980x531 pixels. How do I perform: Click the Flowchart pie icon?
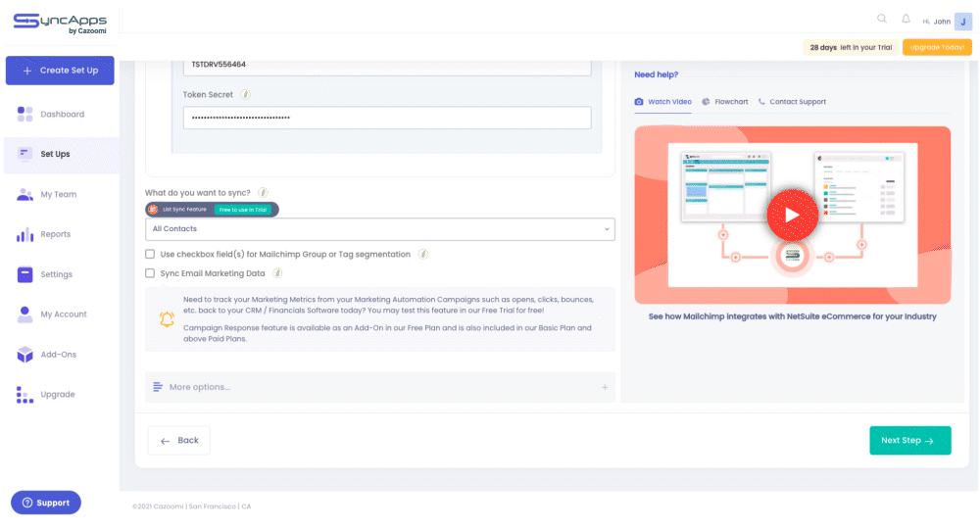706,101
